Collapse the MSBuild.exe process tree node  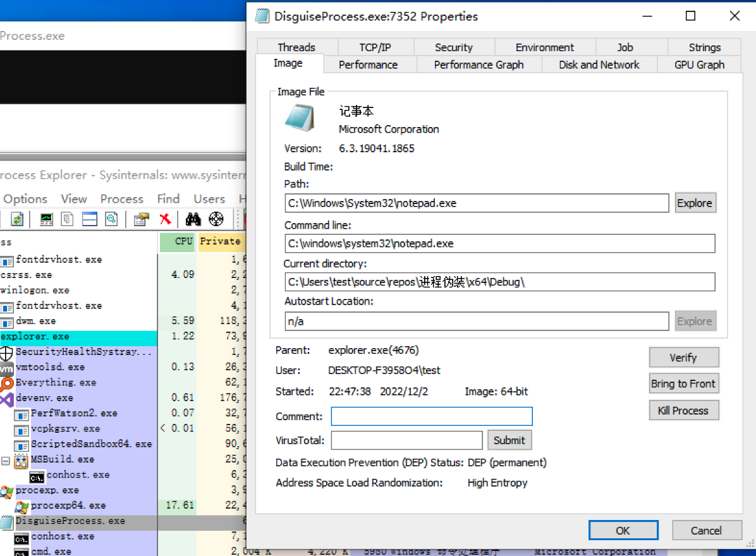click(x=5, y=461)
